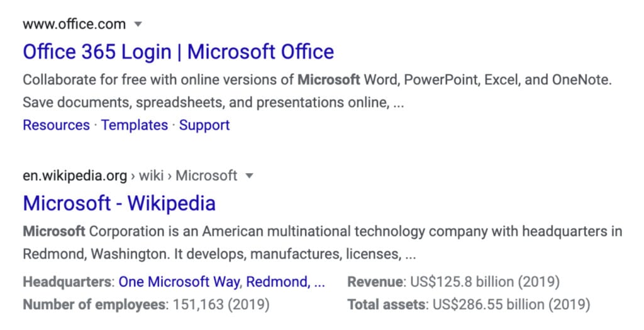Go to the Templates sitelink
The width and height of the screenshot is (644, 330).
[135, 125]
